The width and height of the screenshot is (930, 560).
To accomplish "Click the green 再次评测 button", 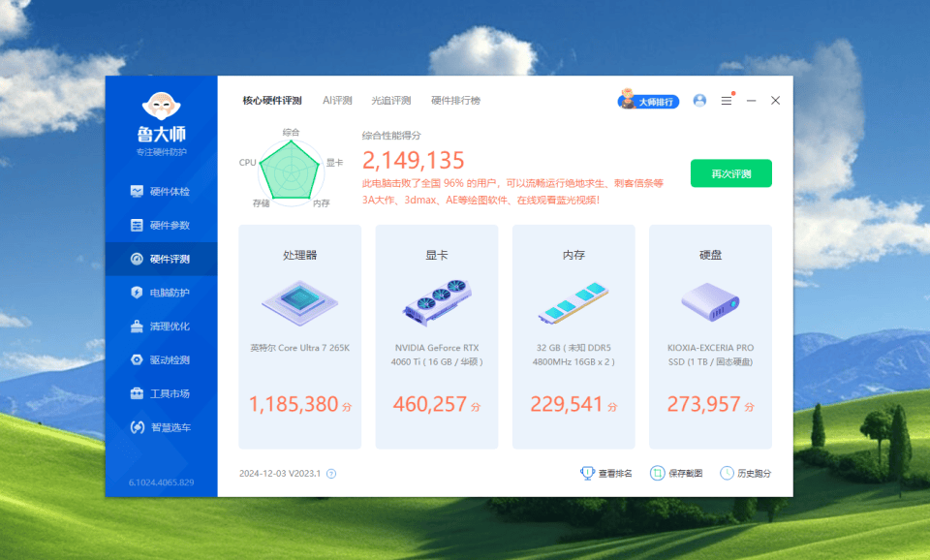I will click(x=731, y=173).
